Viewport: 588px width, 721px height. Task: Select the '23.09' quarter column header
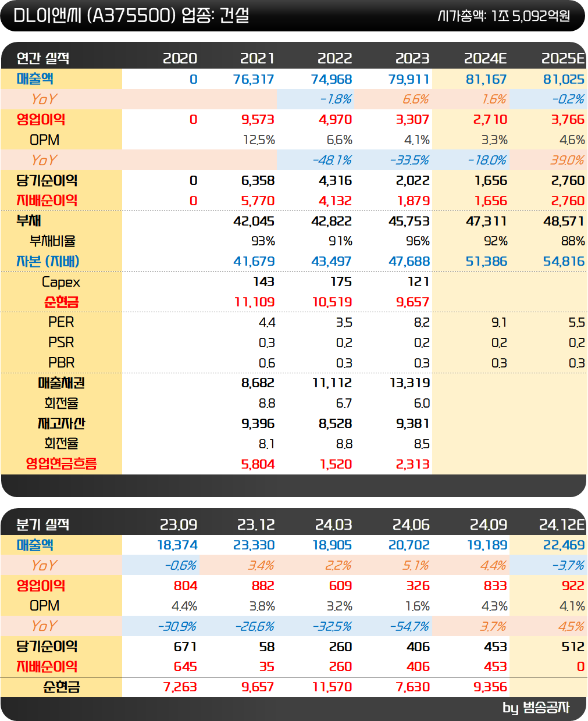pos(179,524)
